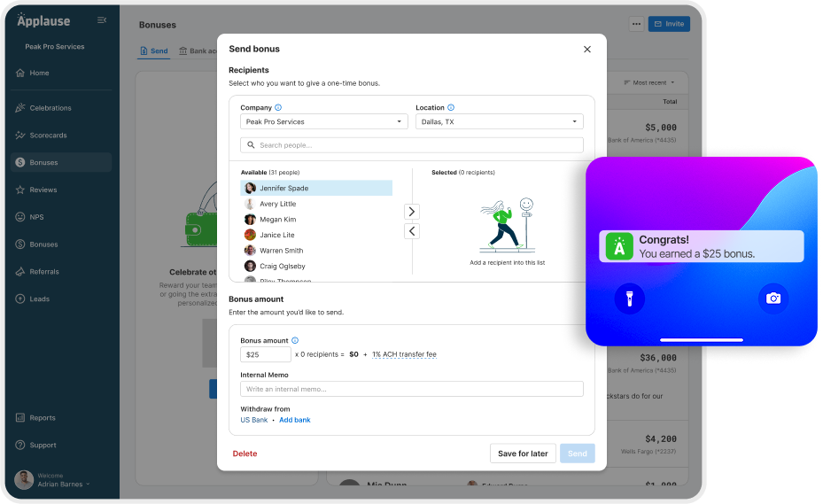Click the NPS smiley icon
823x504 pixels.
click(x=20, y=217)
